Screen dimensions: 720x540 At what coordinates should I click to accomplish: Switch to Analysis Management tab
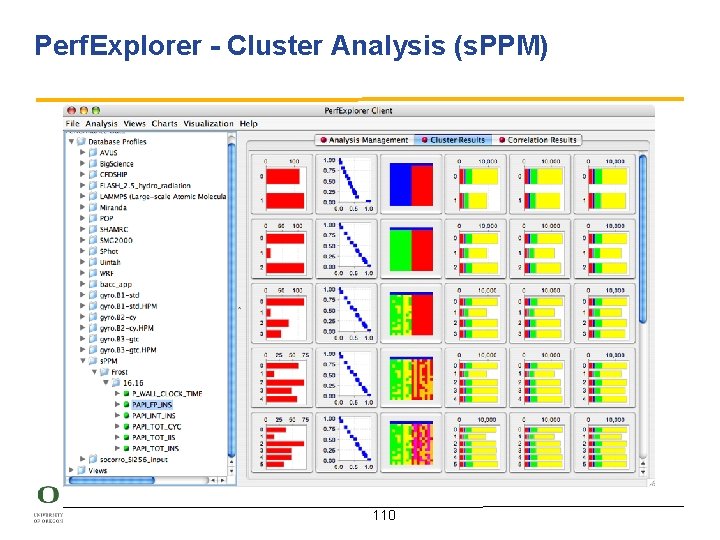365,140
